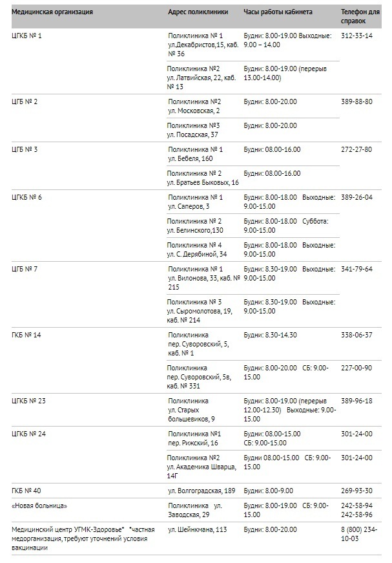The image size is (392, 563).
Task: Click address ул. Декабристов, 15 cell
Action: [x=203, y=45]
